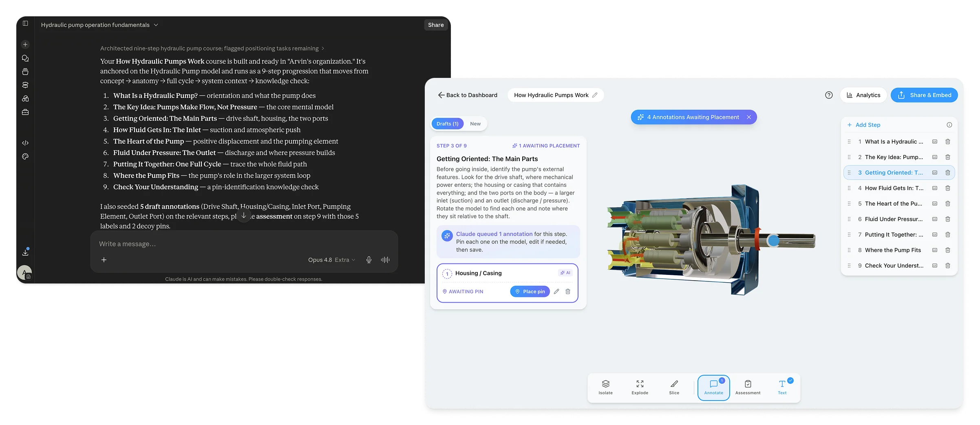This screenshot has height=425, width=980.
Task: Delete step 1 What Is a Hydraulic with trash icon
Action: [x=948, y=142]
